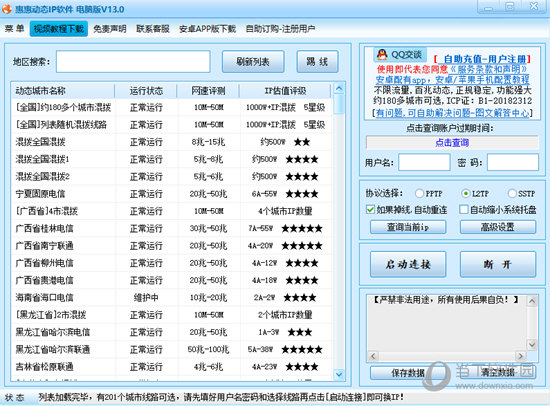Open 视频教程下载 menu item
The image size is (550, 406).
pos(59,28)
